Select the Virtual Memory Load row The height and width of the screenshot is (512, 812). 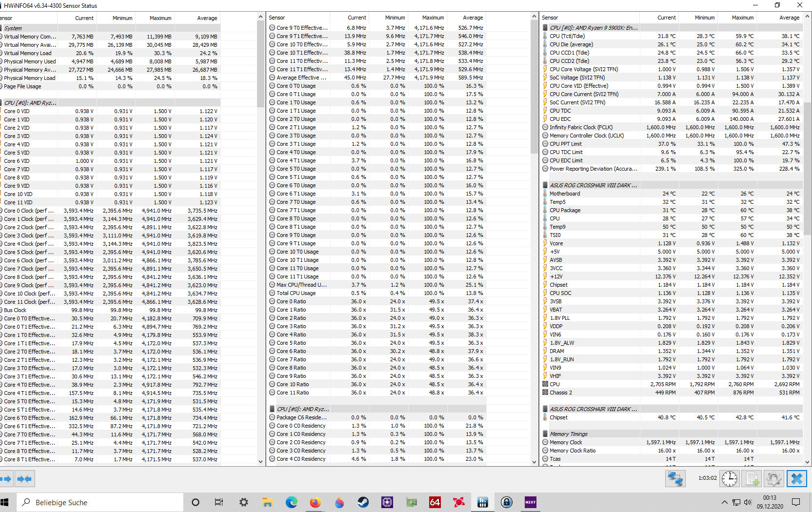(x=110, y=53)
